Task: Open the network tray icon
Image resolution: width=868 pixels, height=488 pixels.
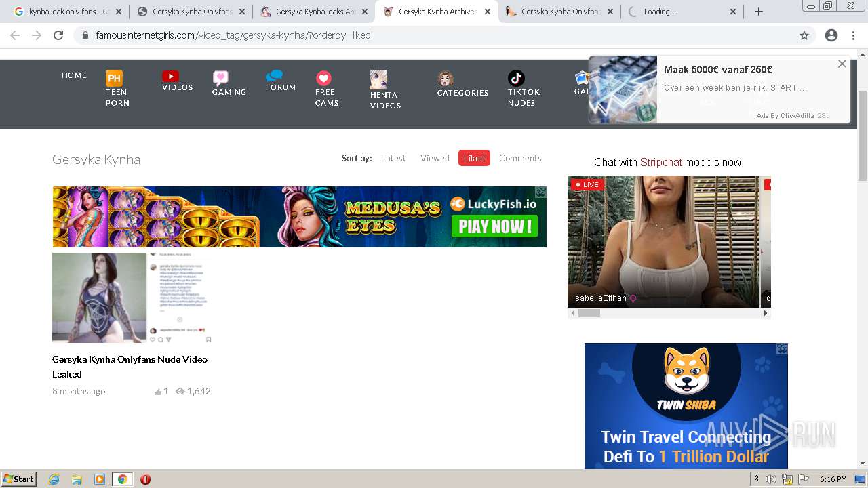Action: (787, 479)
